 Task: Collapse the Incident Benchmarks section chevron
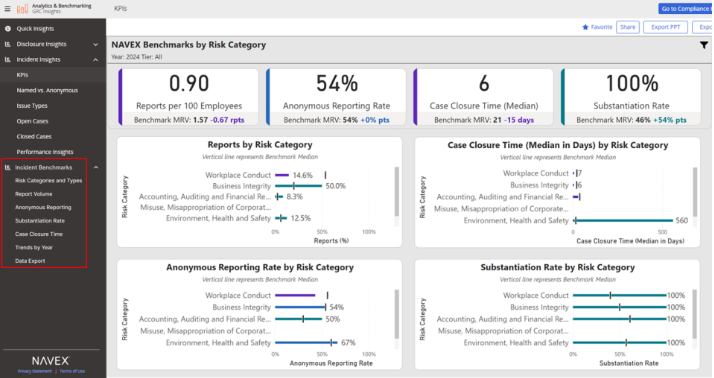pos(96,168)
